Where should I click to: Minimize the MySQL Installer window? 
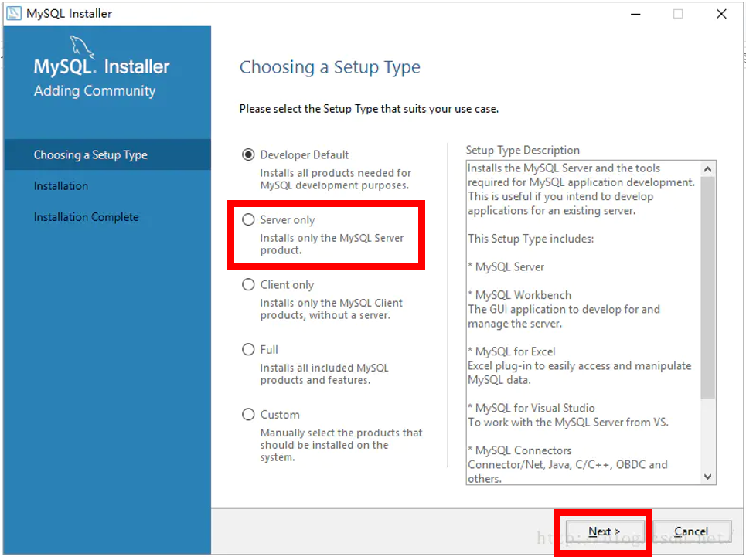click(634, 14)
